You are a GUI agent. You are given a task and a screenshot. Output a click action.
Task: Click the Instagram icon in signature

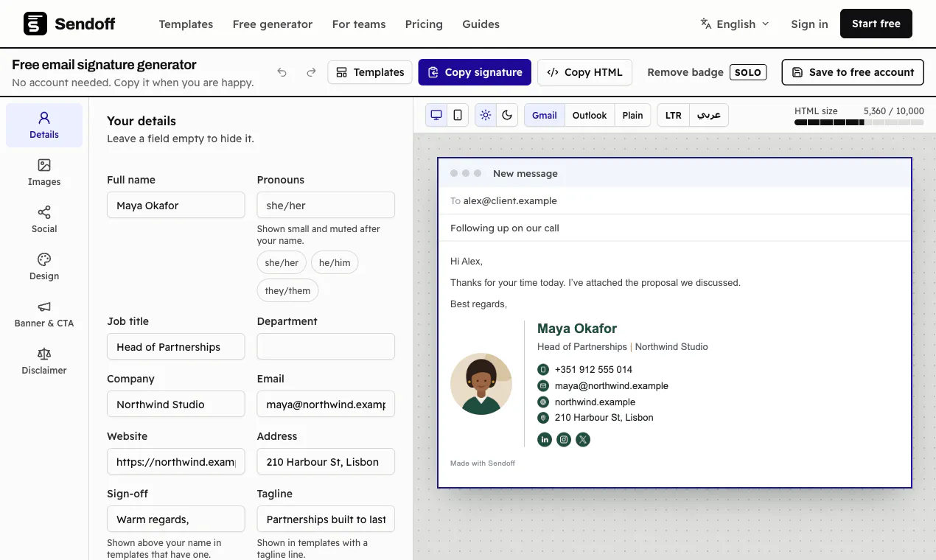[x=564, y=440]
